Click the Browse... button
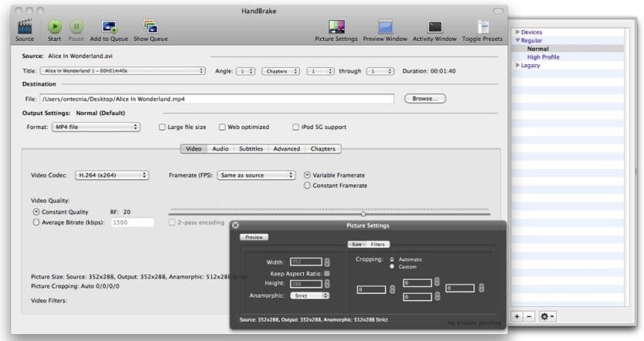The height and width of the screenshot is (341, 644). point(425,99)
